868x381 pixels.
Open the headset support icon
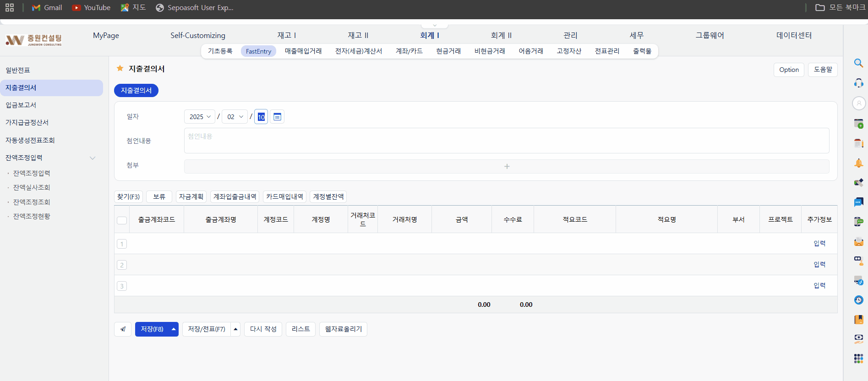pos(858,83)
